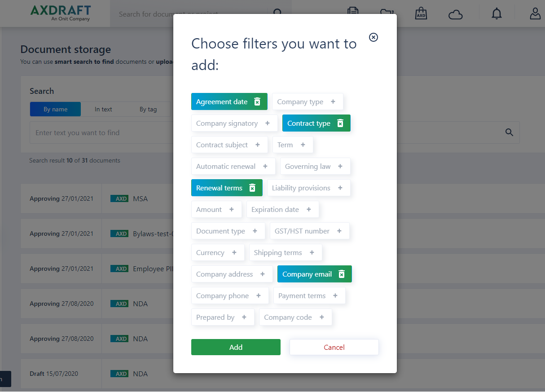The width and height of the screenshot is (545, 392).
Task: Click the search magnifier in document search field
Action: point(509,132)
